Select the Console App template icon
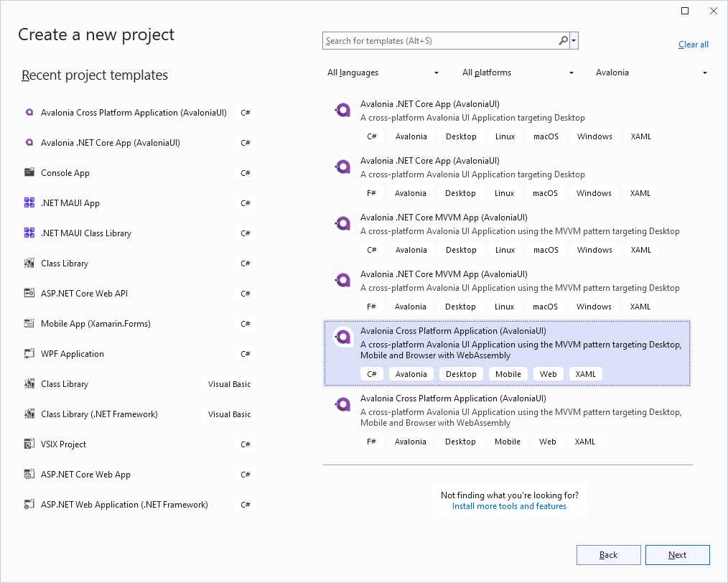The width and height of the screenshot is (728, 583). tap(29, 172)
